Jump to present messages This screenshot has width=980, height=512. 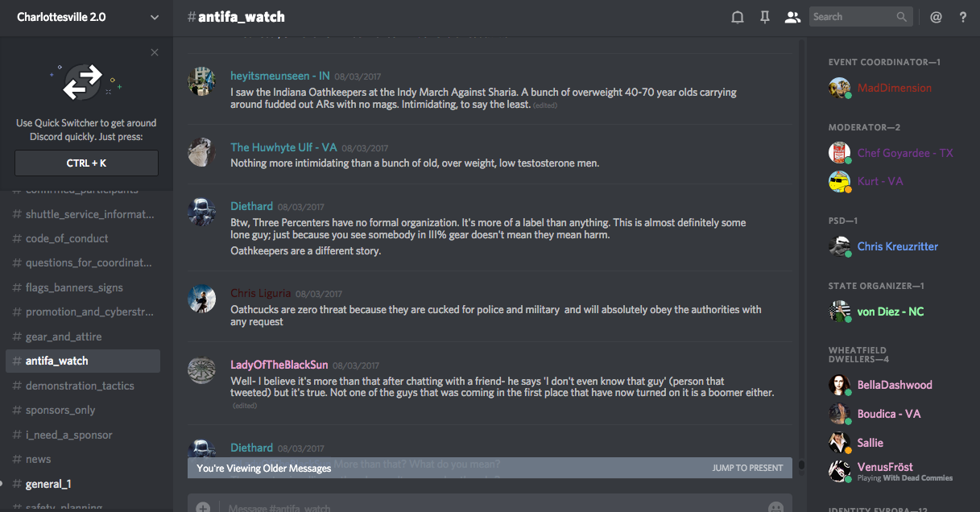pyautogui.click(x=746, y=468)
